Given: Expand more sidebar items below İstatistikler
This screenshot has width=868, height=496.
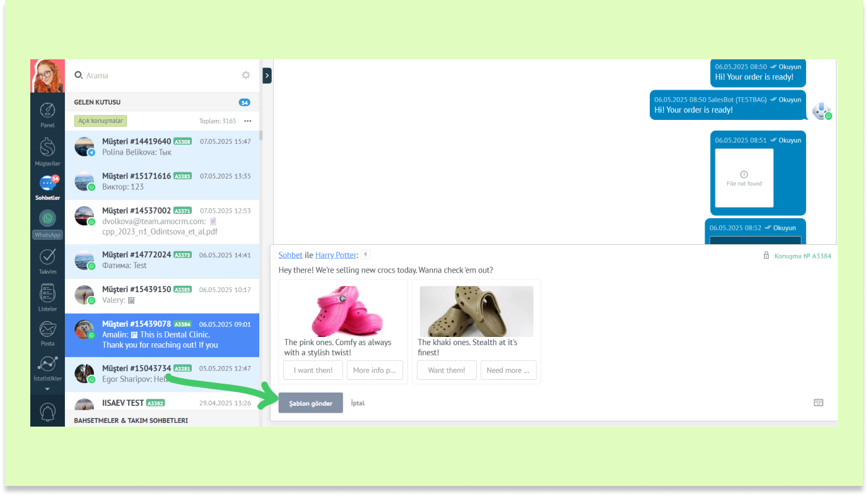Looking at the screenshot, I should (x=47, y=389).
